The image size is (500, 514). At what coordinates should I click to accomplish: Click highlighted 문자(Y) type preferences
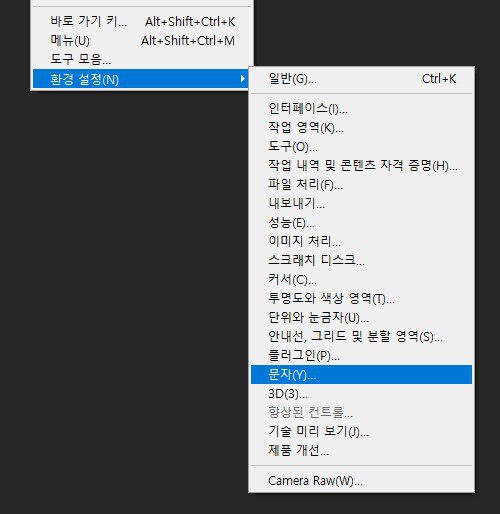pyautogui.click(x=361, y=375)
